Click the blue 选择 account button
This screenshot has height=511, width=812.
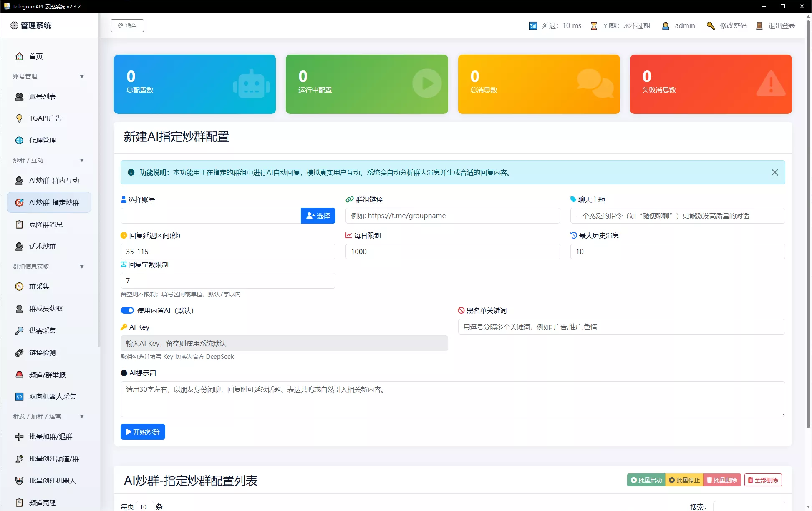(318, 216)
